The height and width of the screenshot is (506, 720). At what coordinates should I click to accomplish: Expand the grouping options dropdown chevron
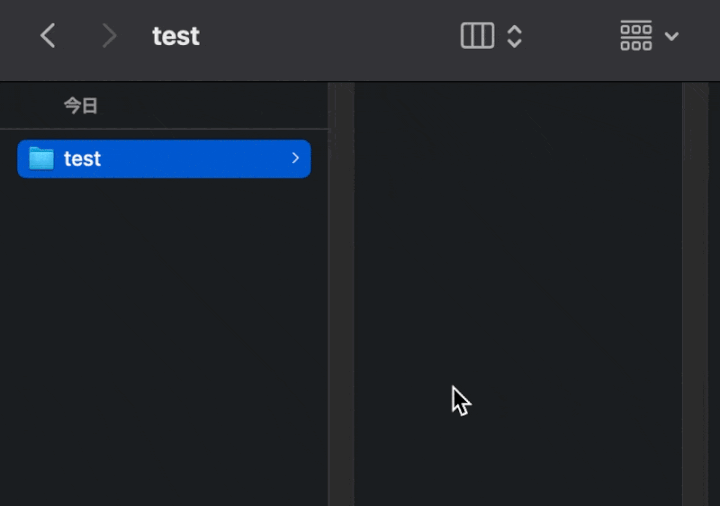coord(671,36)
